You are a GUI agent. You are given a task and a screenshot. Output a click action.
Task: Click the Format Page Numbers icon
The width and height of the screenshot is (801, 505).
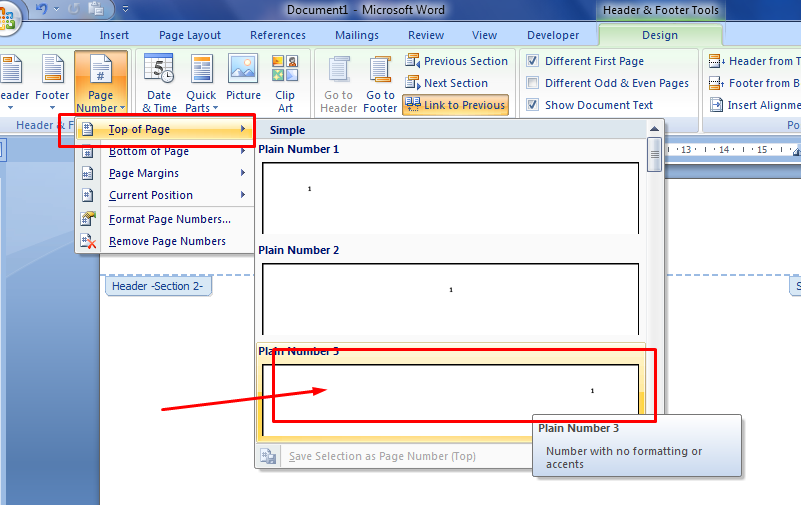(88, 219)
